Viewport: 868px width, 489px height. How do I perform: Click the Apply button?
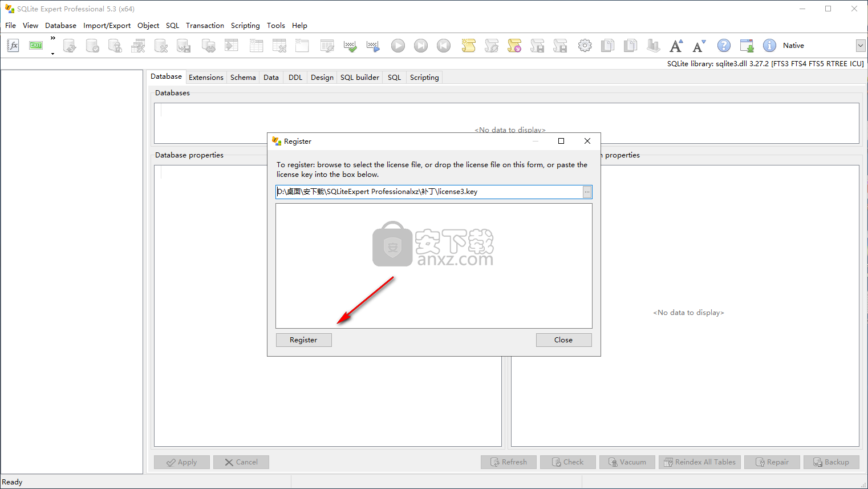(182, 462)
